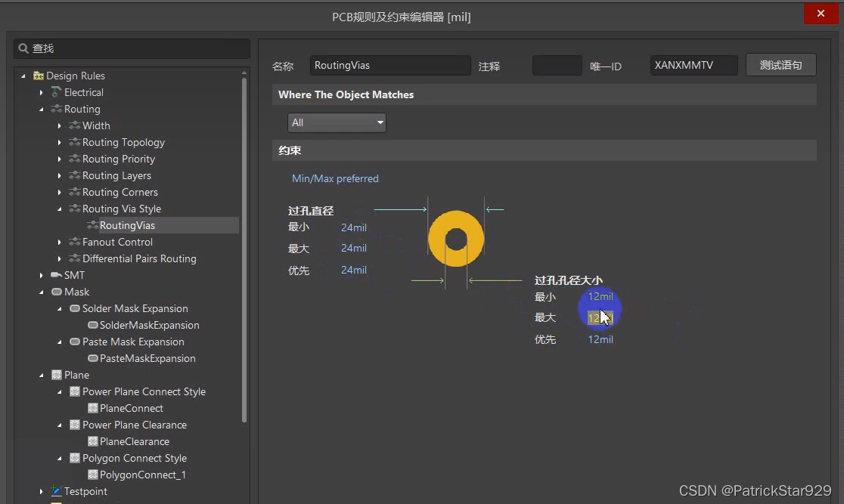Click the Fanout Control icon
The image size is (844, 504).
pyautogui.click(x=74, y=242)
